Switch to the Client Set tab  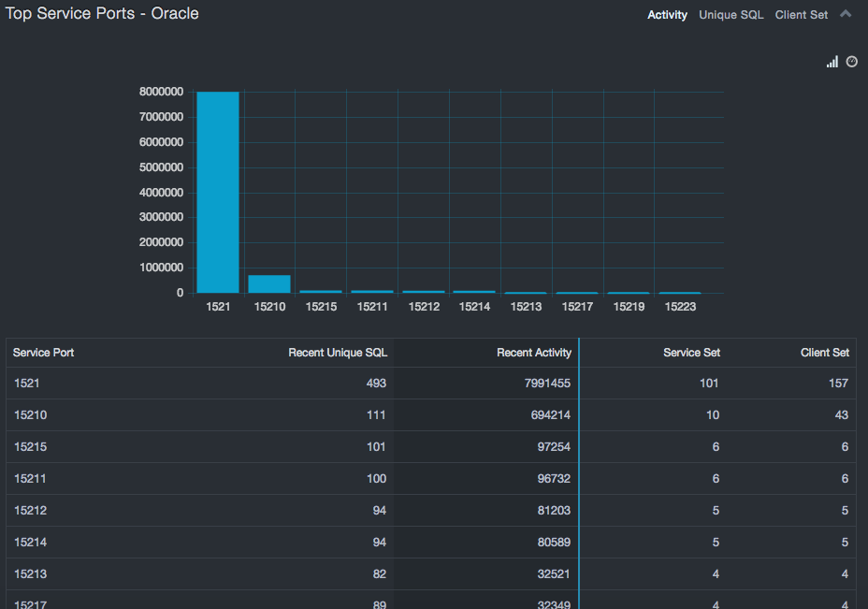pos(801,15)
